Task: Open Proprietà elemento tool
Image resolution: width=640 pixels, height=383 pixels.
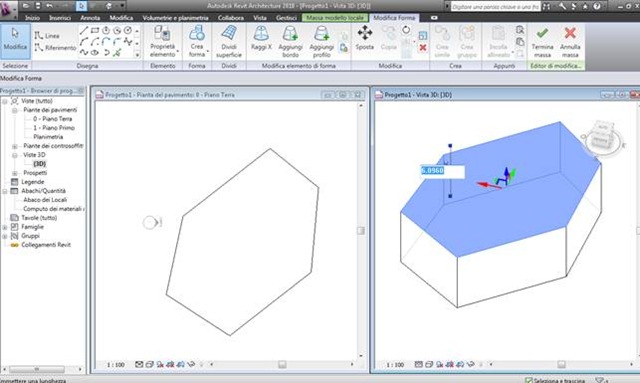Action: click(163, 41)
